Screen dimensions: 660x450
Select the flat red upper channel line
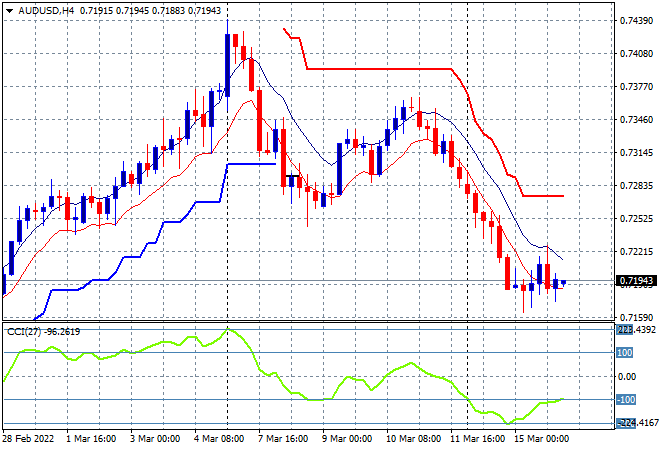pos(380,68)
